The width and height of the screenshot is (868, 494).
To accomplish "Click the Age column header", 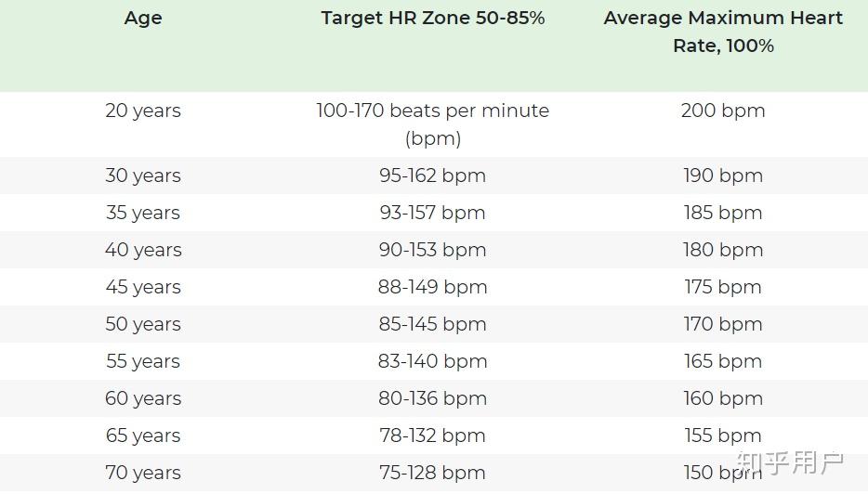I will 143,19.
